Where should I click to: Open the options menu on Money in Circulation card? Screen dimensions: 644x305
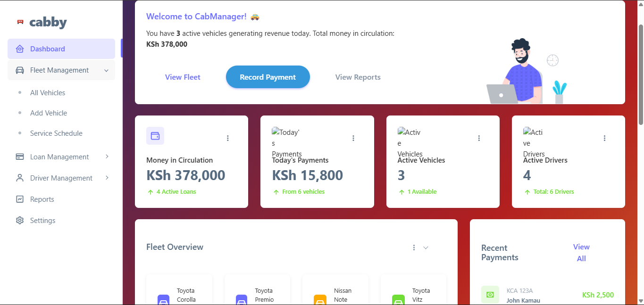[x=228, y=138]
